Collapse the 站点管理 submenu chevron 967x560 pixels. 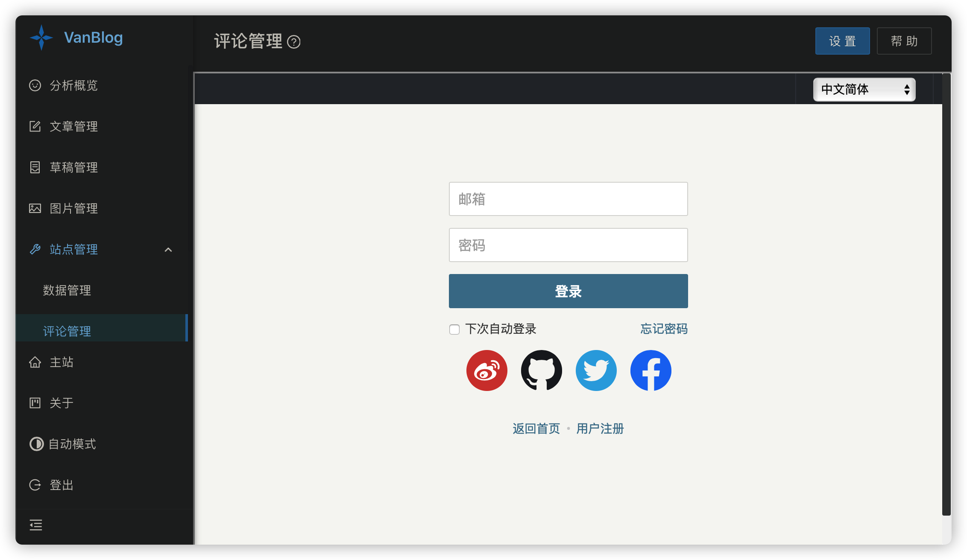tap(168, 250)
